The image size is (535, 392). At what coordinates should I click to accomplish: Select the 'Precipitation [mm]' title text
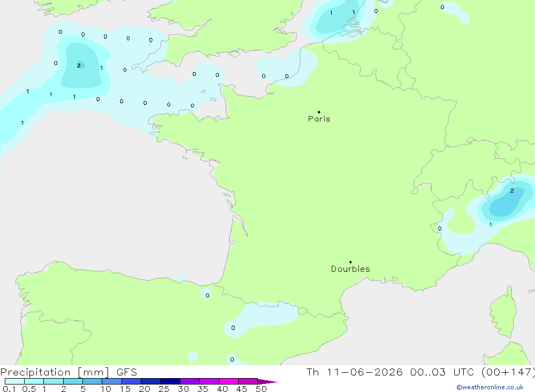point(55,372)
